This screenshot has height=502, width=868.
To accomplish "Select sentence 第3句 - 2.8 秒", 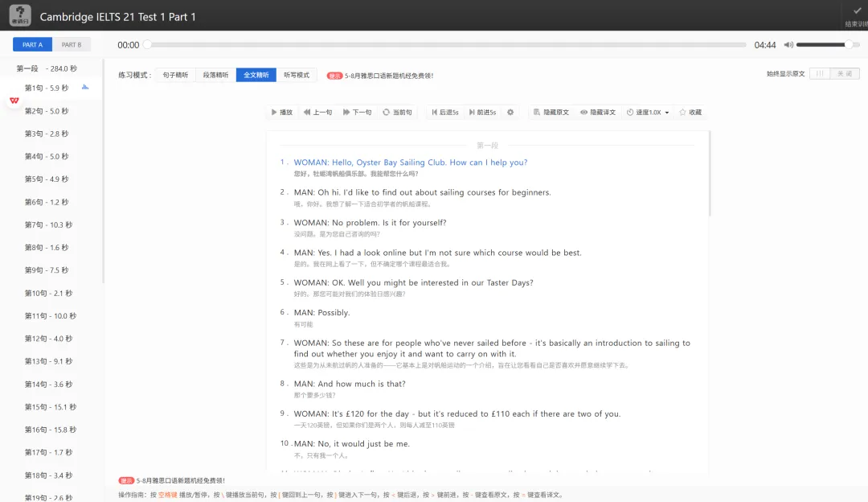I will tap(47, 134).
